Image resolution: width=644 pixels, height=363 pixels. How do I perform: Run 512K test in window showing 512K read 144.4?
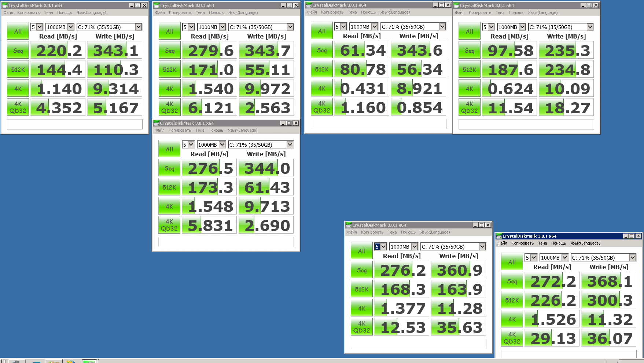(18, 70)
